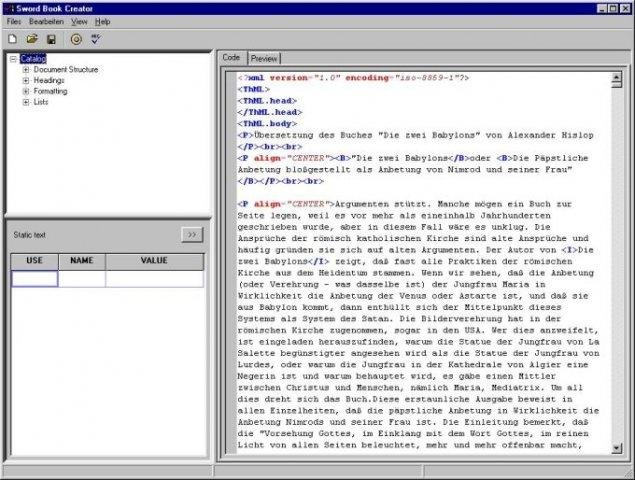
Task: Open the Files menu
Action: point(14,21)
